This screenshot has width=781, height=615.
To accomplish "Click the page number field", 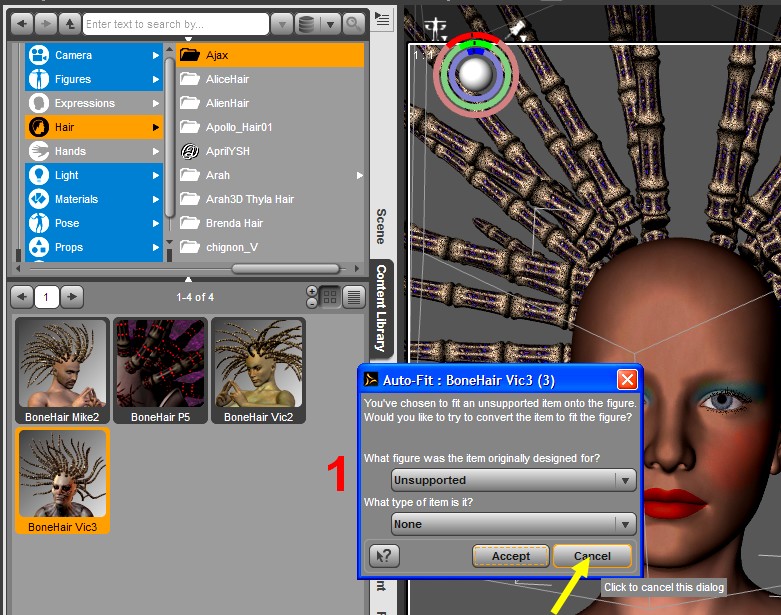I will pos(47,297).
